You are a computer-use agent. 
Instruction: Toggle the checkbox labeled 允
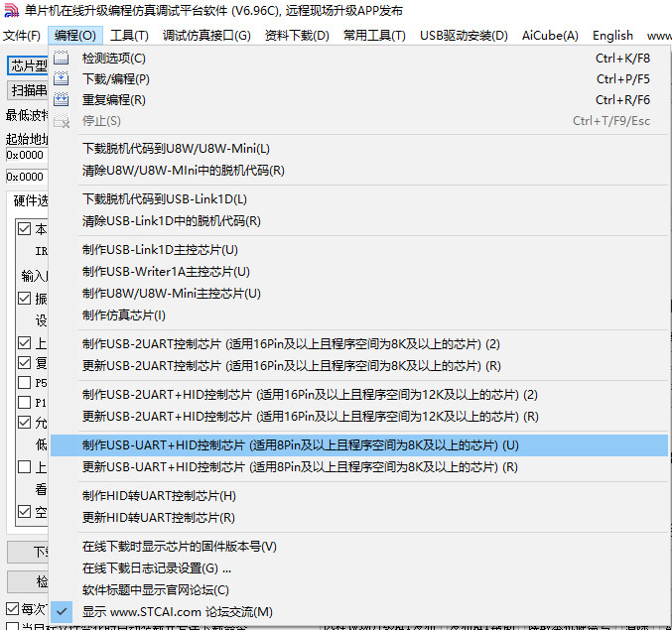click(x=25, y=423)
